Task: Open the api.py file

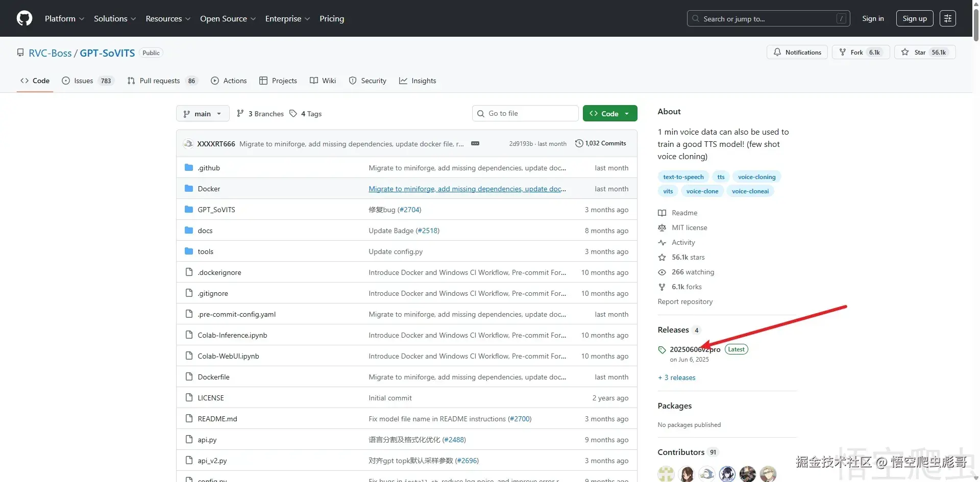Action: (x=207, y=440)
